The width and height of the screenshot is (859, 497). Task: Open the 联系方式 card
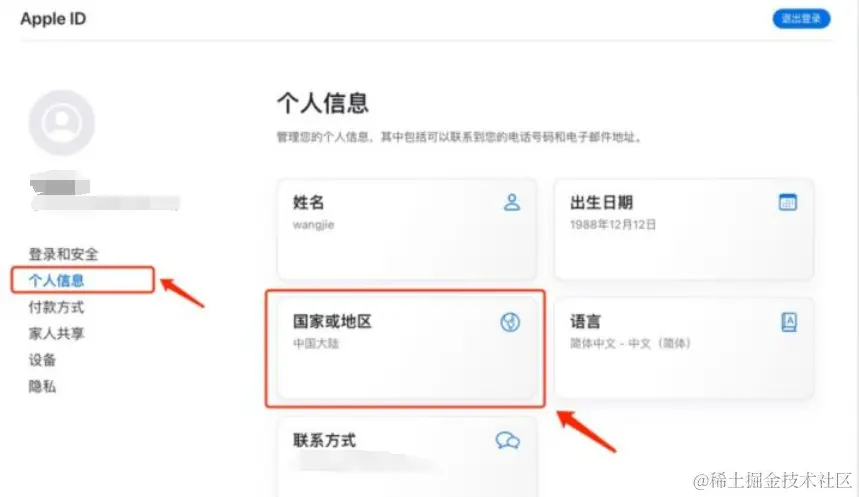406,457
